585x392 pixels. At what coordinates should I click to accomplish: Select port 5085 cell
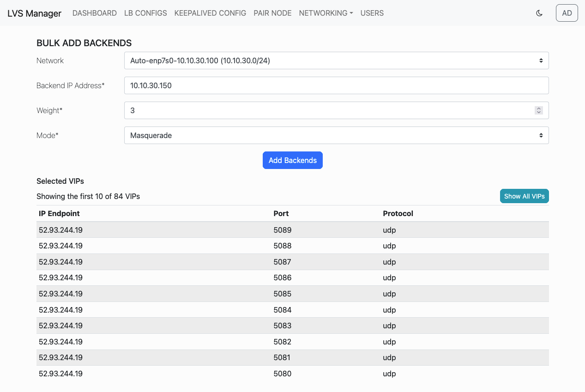click(x=283, y=294)
